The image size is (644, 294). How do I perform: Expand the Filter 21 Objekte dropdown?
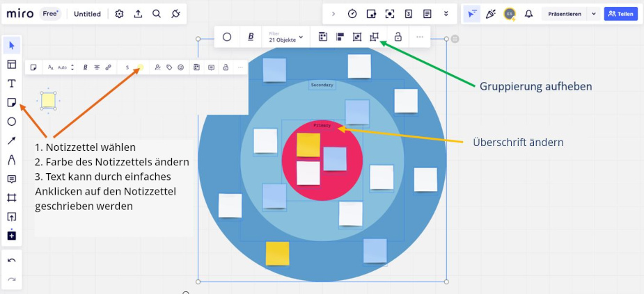coord(286,38)
